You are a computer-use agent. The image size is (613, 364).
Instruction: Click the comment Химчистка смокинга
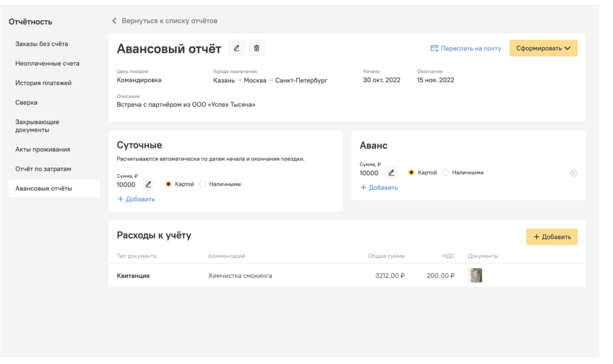click(240, 276)
